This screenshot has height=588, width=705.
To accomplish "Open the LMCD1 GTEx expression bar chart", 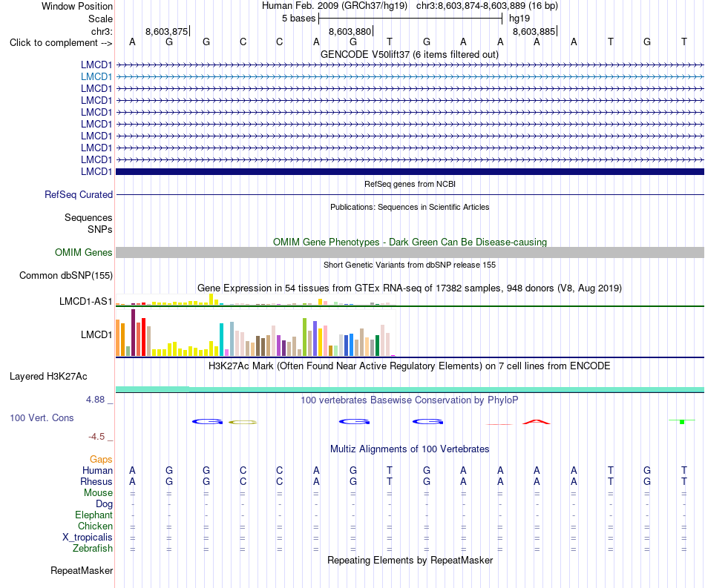I will pyautogui.click(x=255, y=332).
